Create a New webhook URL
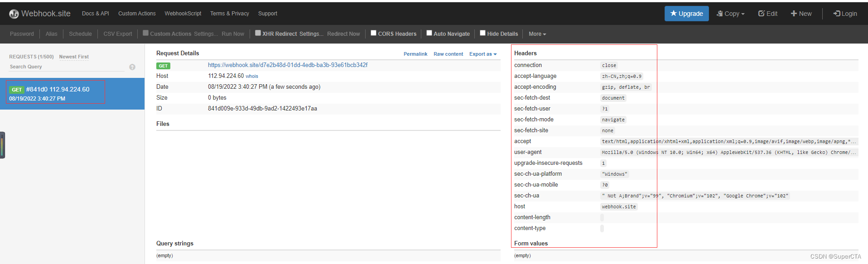This screenshot has height=264, width=868. 801,14
